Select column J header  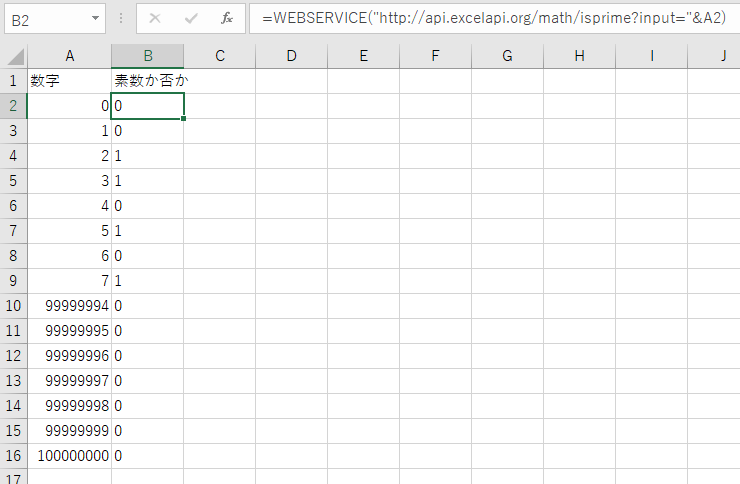click(722, 56)
